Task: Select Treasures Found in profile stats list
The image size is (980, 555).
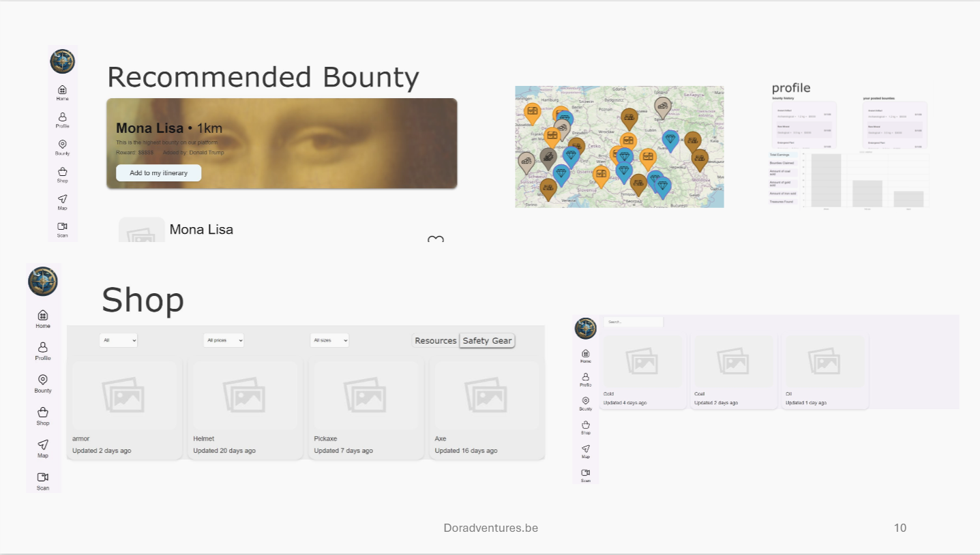Action: coord(782,202)
